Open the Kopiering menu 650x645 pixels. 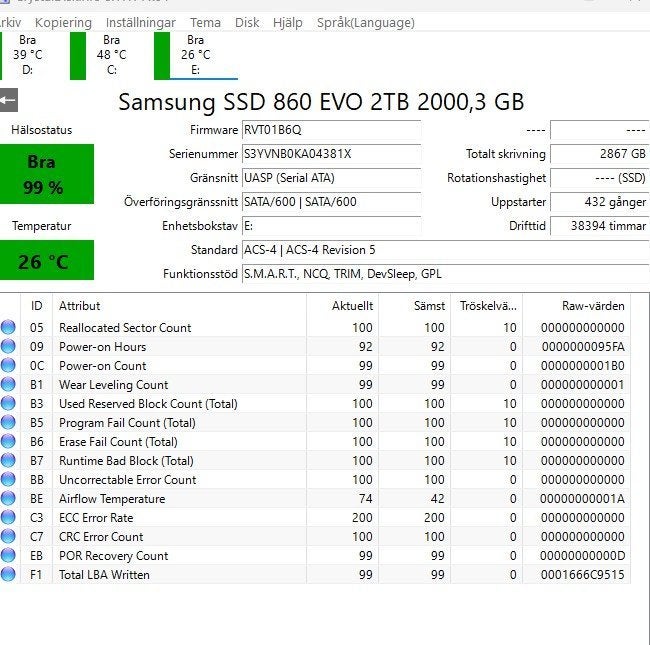coord(63,23)
